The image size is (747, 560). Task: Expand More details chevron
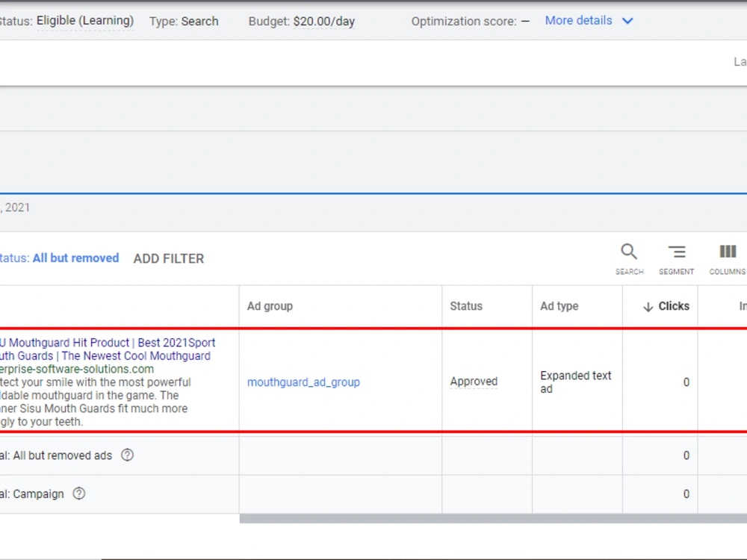click(628, 21)
